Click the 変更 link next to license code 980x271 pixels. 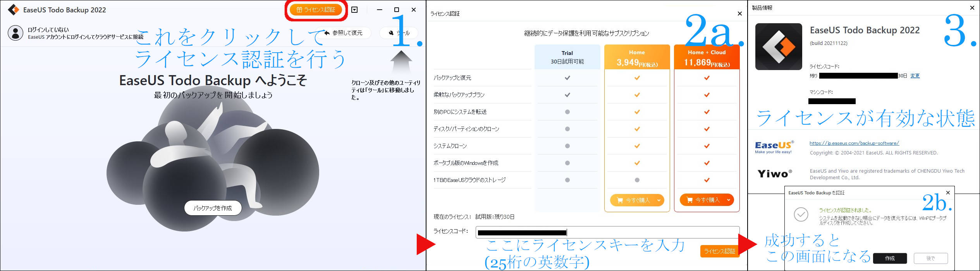click(915, 76)
